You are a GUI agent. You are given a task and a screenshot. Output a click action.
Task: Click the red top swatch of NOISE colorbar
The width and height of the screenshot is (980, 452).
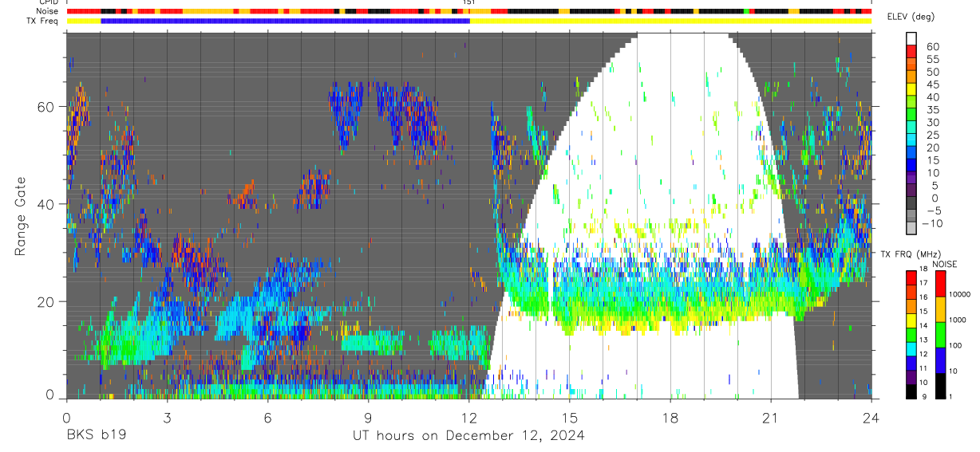pyautogui.click(x=941, y=283)
